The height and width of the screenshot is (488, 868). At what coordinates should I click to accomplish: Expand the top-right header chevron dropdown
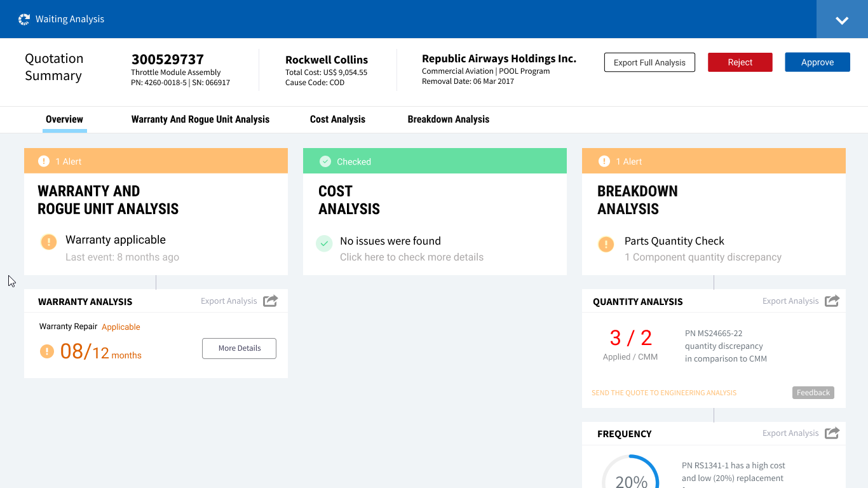(842, 20)
